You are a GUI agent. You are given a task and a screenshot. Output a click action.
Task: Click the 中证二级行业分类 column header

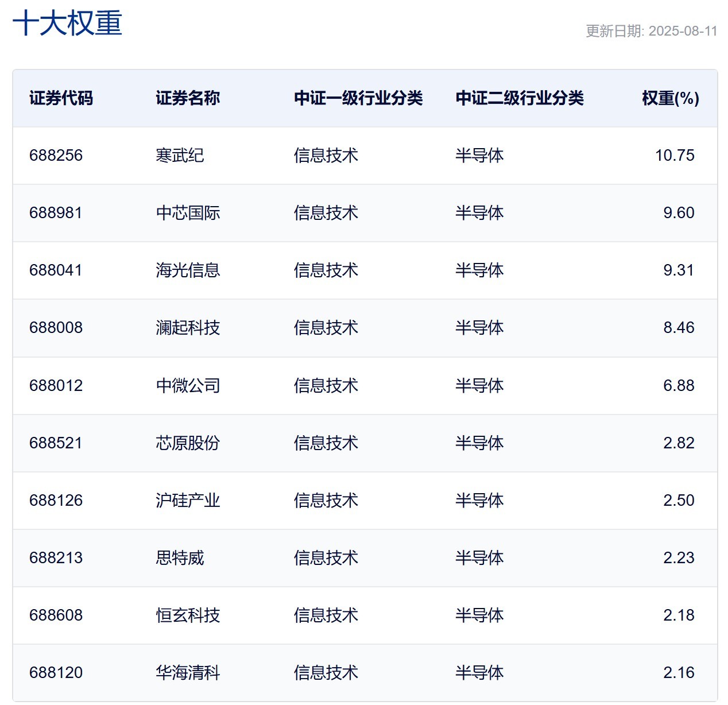coord(520,98)
